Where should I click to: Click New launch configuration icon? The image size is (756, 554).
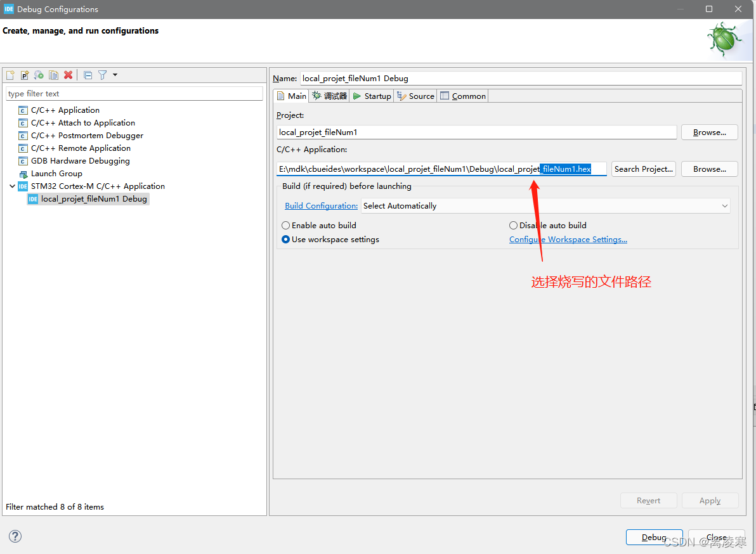click(x=10, y=75)
